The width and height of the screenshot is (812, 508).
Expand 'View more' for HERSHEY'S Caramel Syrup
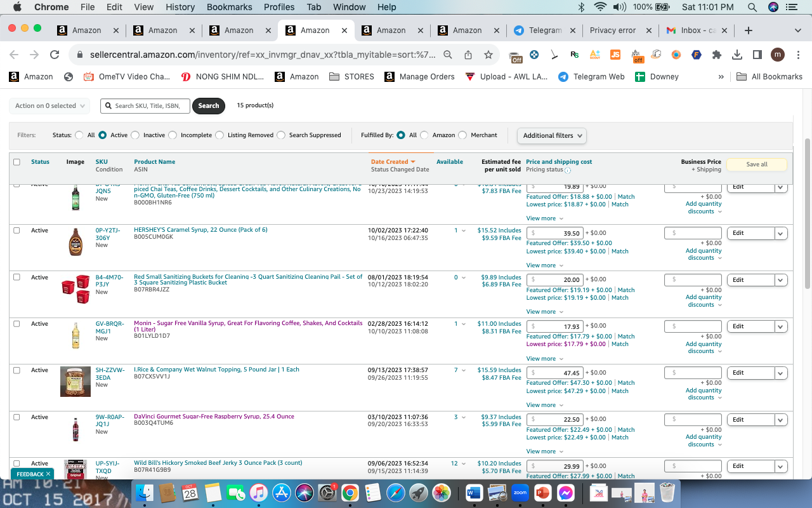point(544,265)
